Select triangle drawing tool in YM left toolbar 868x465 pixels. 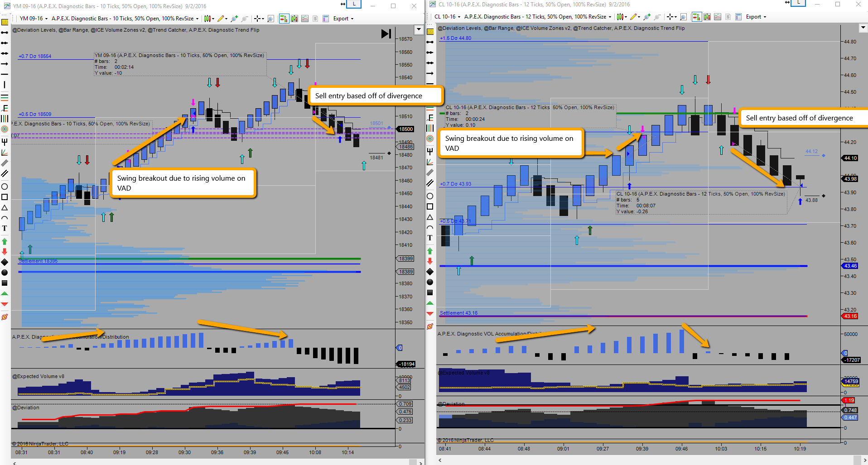click(5, 207)
